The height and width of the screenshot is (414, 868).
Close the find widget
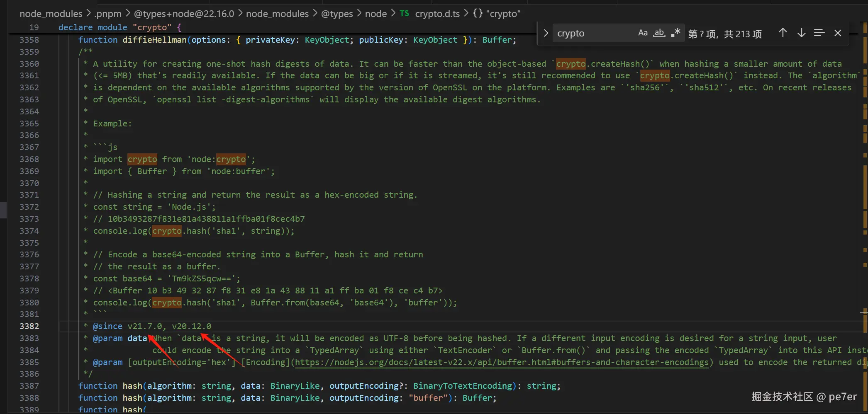click(838, 33)
